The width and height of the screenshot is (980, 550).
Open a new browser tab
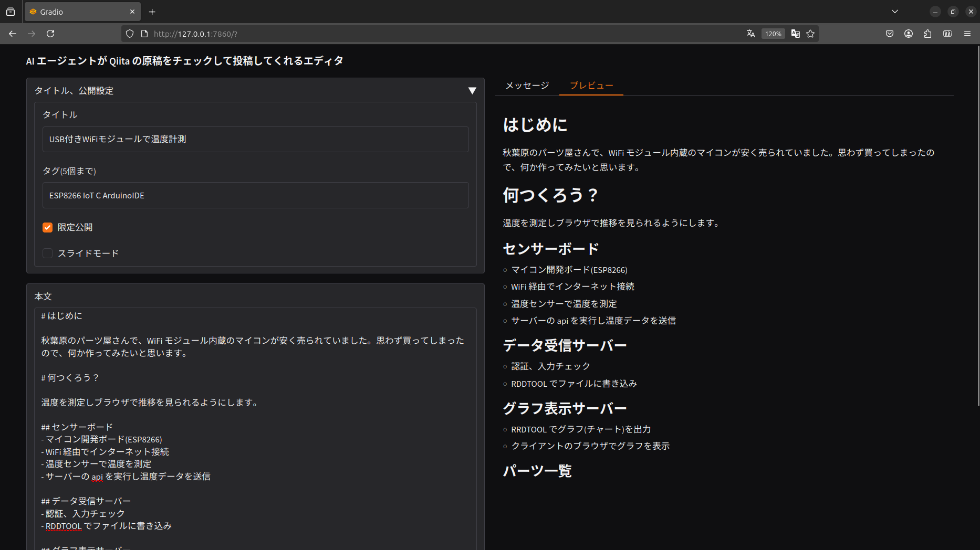152,12
